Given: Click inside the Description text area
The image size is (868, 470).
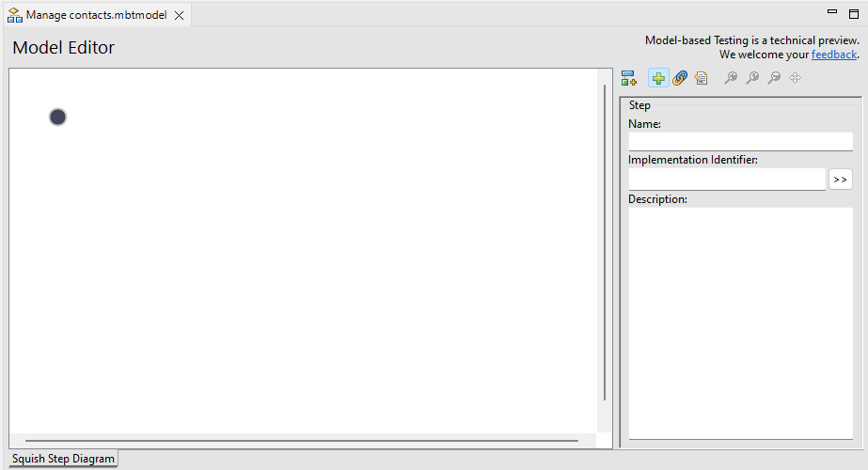Looking at the screenshot, I should [x=740, y=320].
